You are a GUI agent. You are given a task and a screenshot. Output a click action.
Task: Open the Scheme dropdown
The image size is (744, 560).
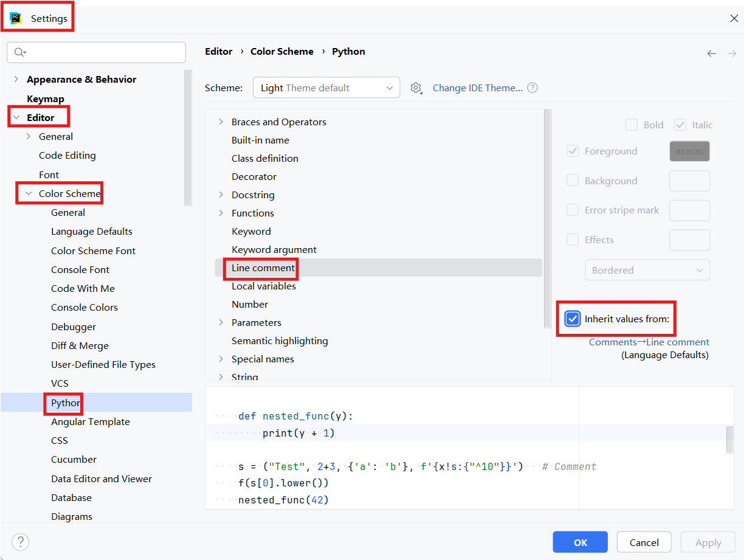click(x=326, y=88)
